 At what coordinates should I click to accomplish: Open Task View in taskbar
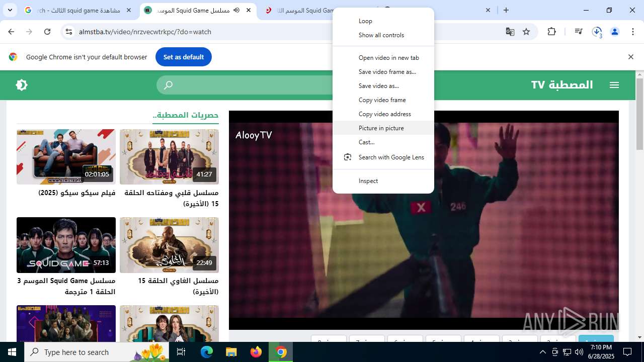click(182, 352)
